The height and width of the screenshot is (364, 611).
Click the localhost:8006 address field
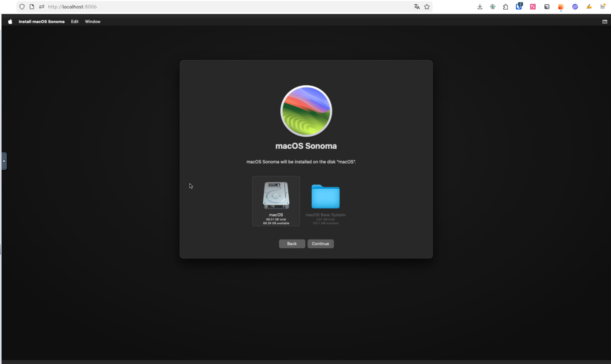pos(196,7)
